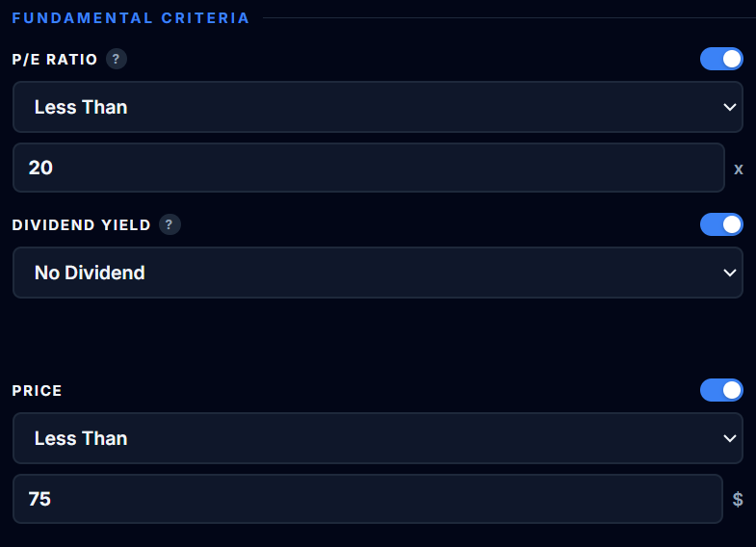756x547 pixels.
Task: Select the DIVIDEND YIELD label text
Action: 81,225
